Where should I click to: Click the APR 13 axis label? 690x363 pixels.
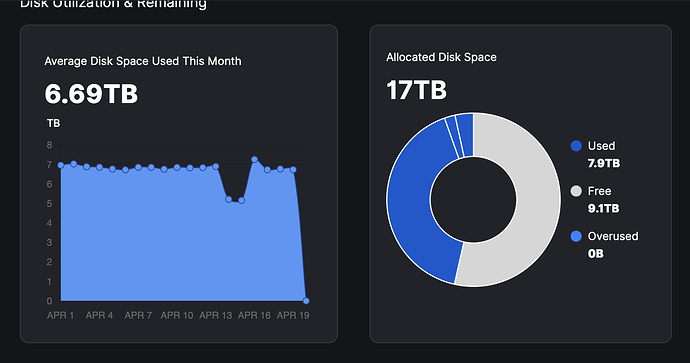pos(216,315)
